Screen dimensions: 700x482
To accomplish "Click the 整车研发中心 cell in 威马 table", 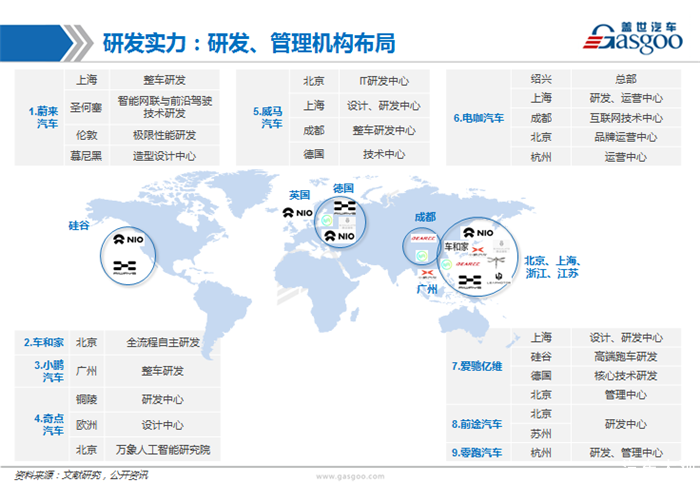I will click(x=384, y=130).
